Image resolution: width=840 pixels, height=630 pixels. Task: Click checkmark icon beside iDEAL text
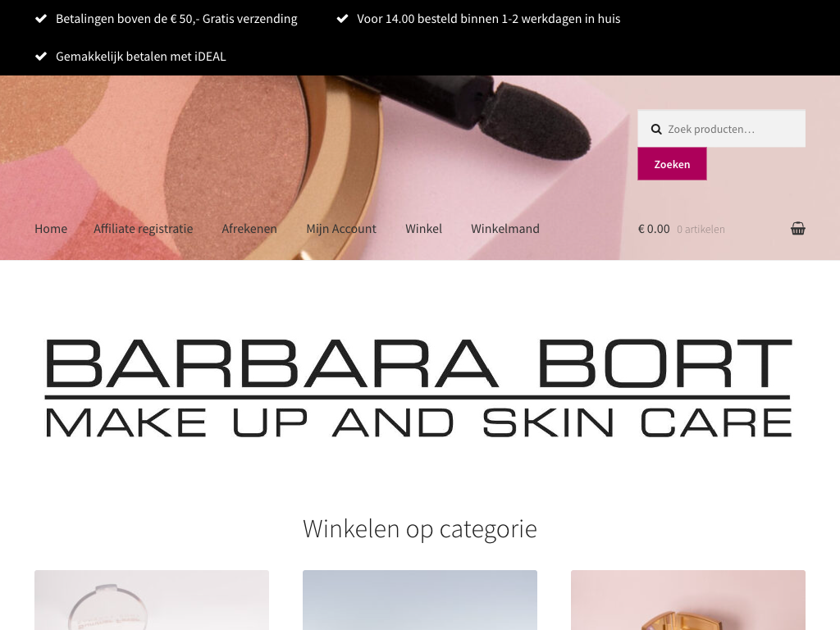click(x=41, y=57)
